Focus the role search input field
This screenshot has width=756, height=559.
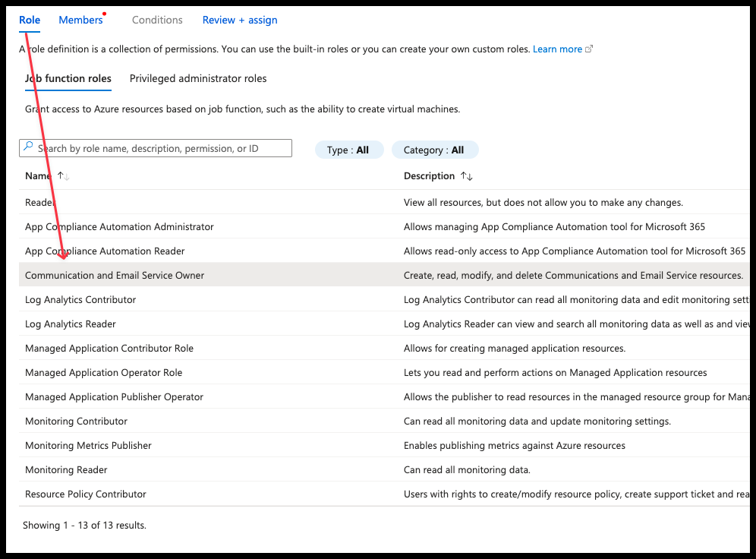(x=156, y=148)
